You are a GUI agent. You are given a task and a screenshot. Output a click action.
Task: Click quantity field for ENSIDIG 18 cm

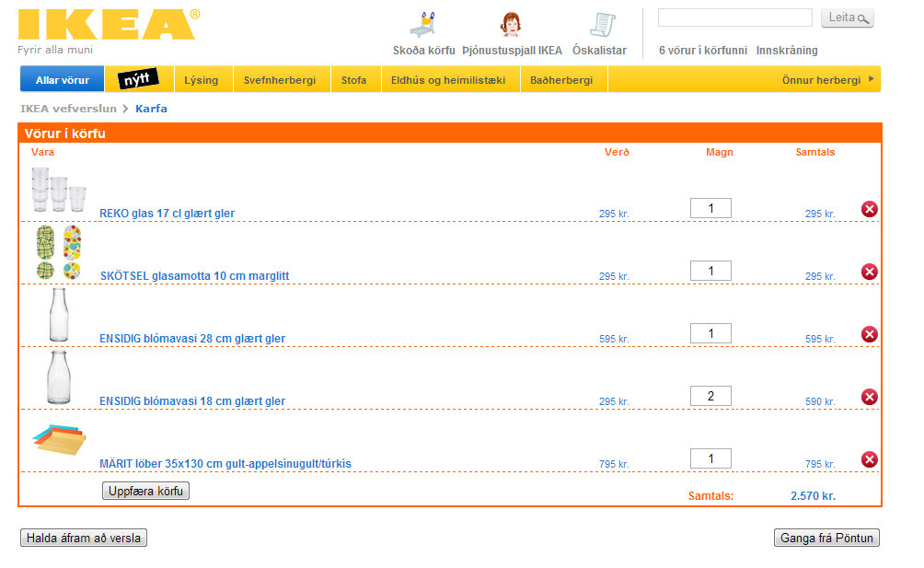coord(710,396)
